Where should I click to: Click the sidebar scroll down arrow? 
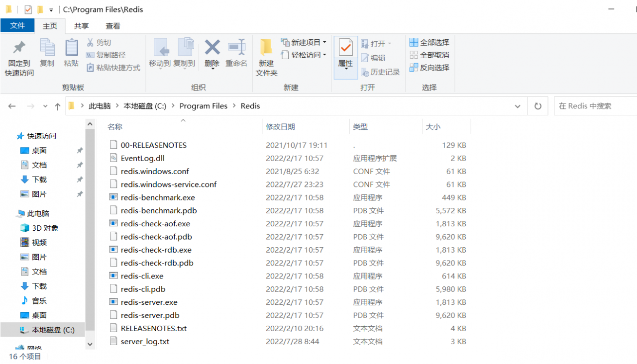point(90,344)
